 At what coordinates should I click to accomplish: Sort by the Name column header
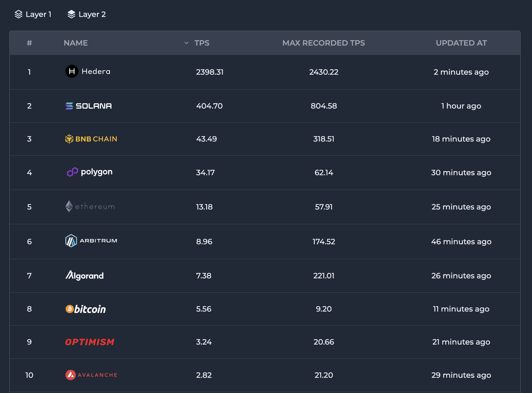click(76, 43)
